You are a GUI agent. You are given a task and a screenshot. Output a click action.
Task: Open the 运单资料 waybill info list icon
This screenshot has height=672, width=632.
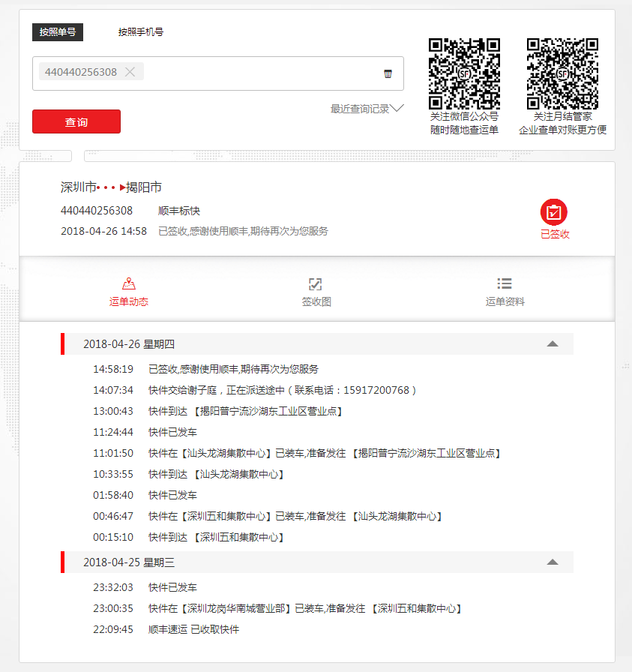(x=505, y=283)
